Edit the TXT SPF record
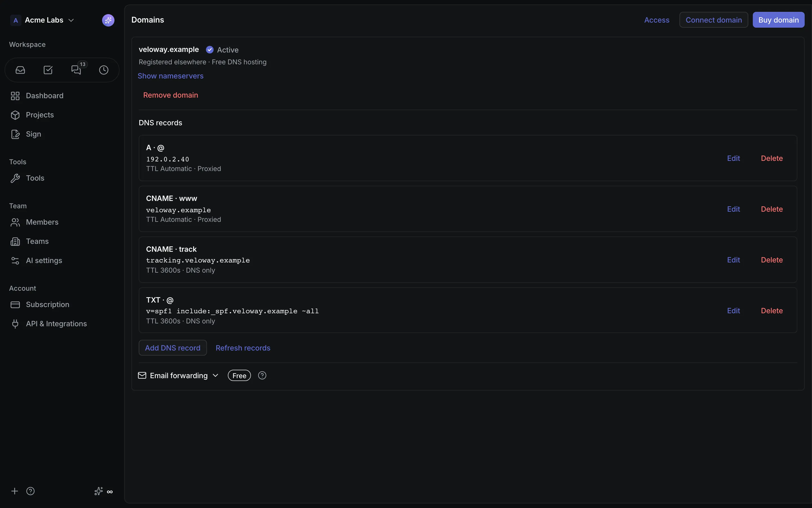The image size is (812, 508). coord(734,310)
